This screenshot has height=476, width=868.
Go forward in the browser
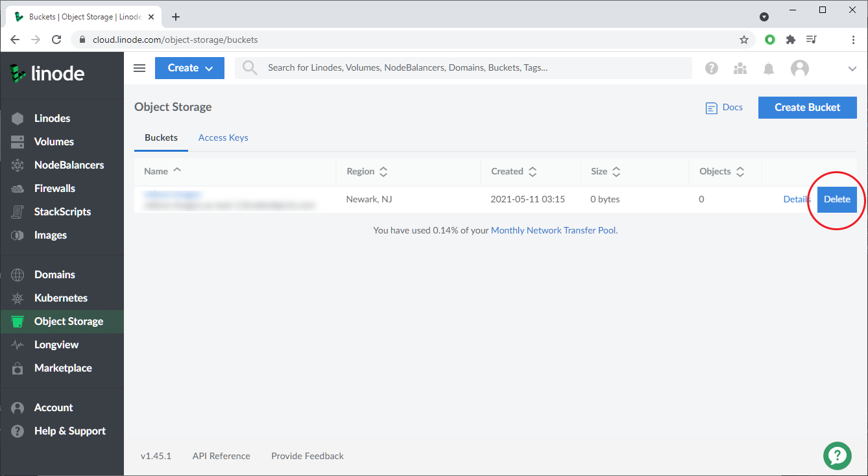pyautogui.click(x=36, y=40)
